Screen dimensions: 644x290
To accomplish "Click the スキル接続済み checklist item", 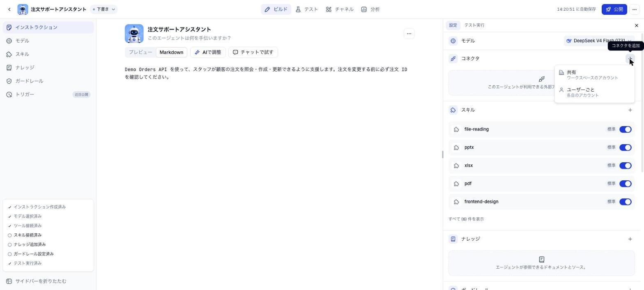I will point(25,235).
